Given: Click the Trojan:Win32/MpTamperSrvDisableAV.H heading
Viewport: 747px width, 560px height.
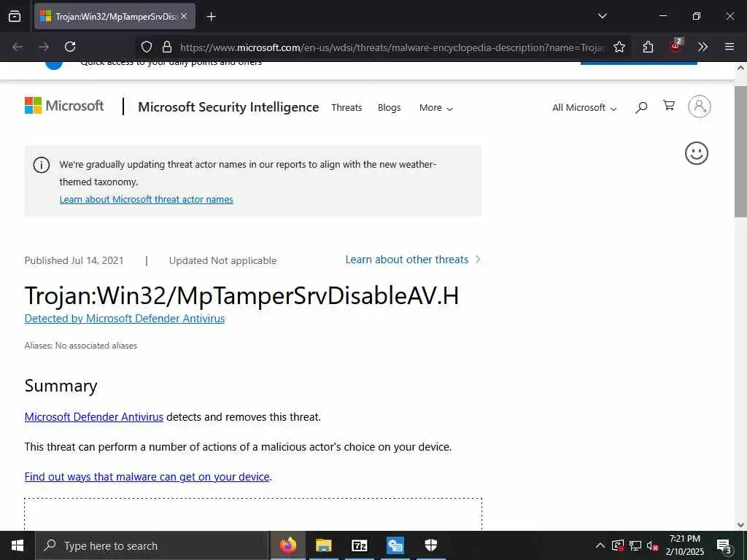Looking at the screenshot, I should (x=241, y=295).
